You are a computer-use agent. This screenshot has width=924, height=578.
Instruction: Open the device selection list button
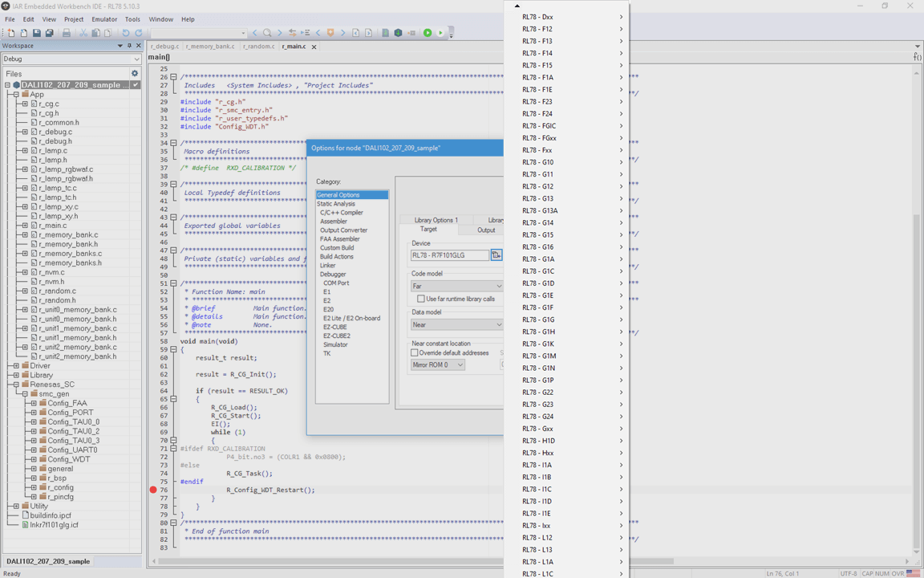[496, 254]
